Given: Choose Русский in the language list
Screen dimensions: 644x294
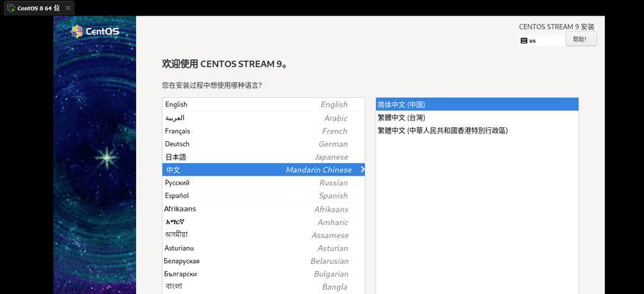Looking at the screenshot, I should point(263,182).
